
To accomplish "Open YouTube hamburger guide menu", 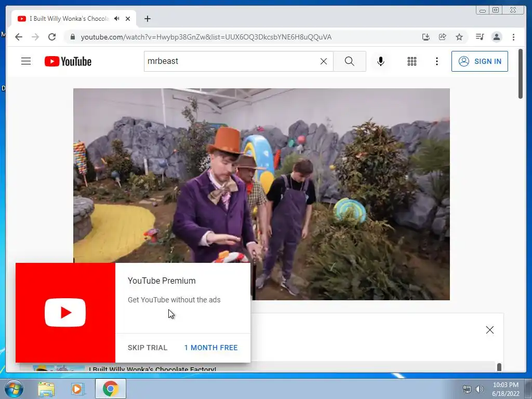I will pos(26,61).
